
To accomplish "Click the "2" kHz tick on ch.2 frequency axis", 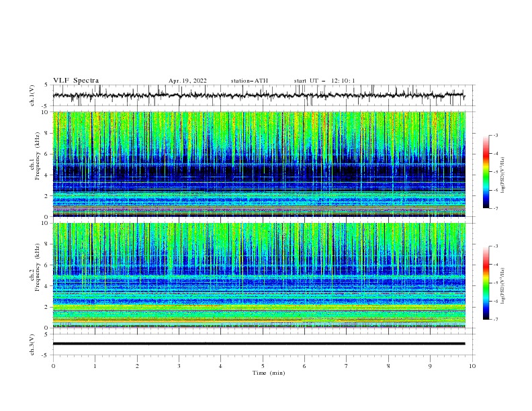I will 46,307.
